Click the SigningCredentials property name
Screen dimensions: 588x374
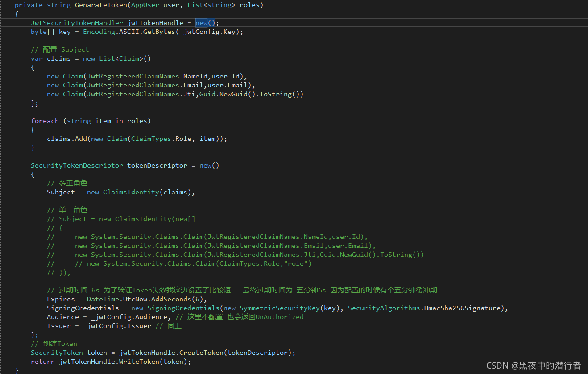83,308
